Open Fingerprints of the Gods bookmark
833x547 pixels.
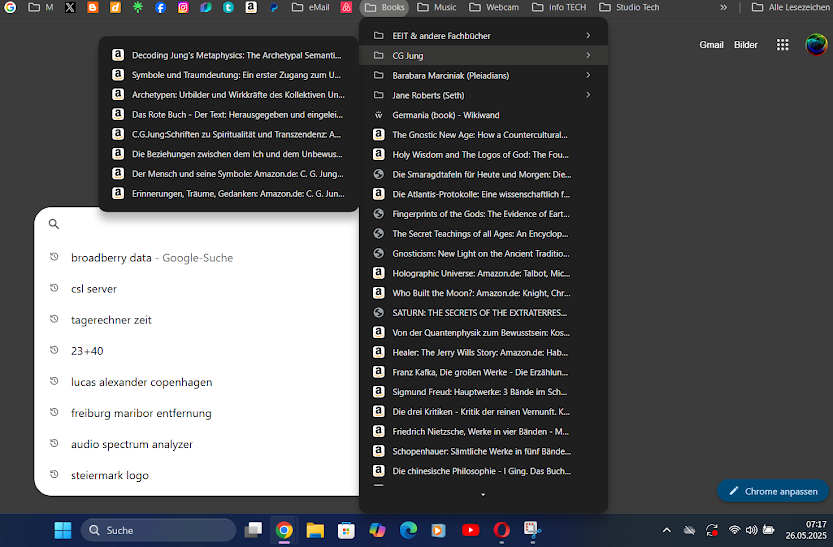pos(483,213)
